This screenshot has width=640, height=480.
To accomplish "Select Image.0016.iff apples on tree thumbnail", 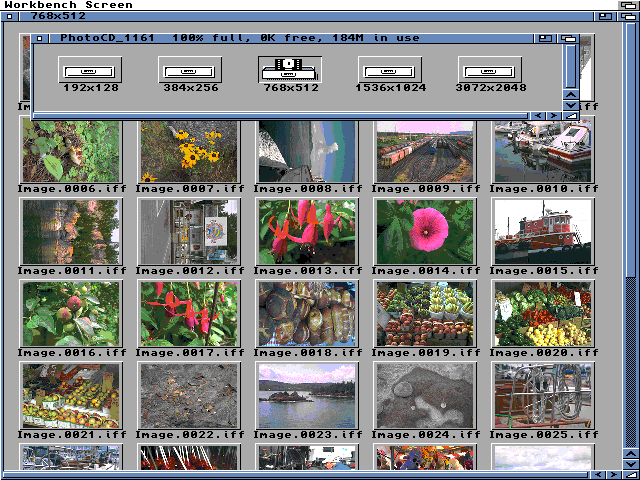I will click(71, 313).
